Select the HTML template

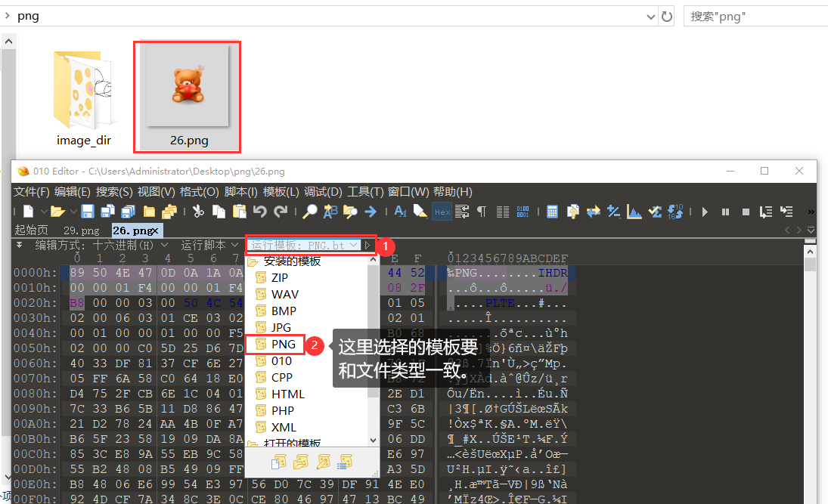288,394
